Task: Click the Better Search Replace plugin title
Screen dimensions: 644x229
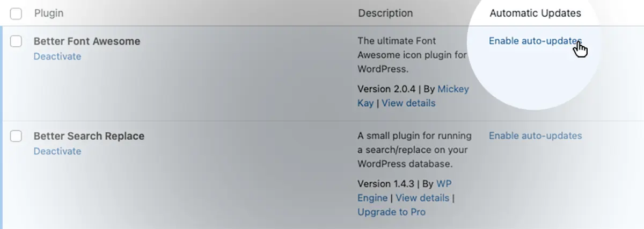Action: [x=89, y=136]
